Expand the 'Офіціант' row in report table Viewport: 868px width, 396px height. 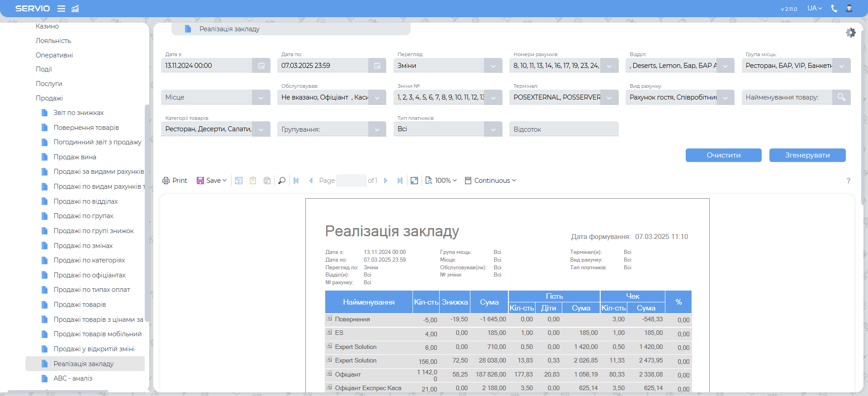pyautogui.click(x=329, y=374)
